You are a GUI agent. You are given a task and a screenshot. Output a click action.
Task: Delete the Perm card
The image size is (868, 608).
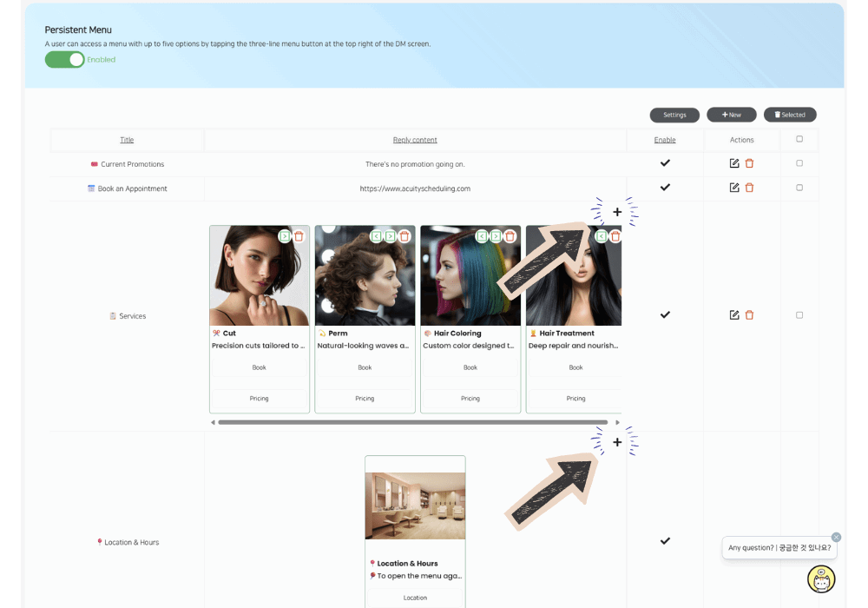click(x=404, y=236)
